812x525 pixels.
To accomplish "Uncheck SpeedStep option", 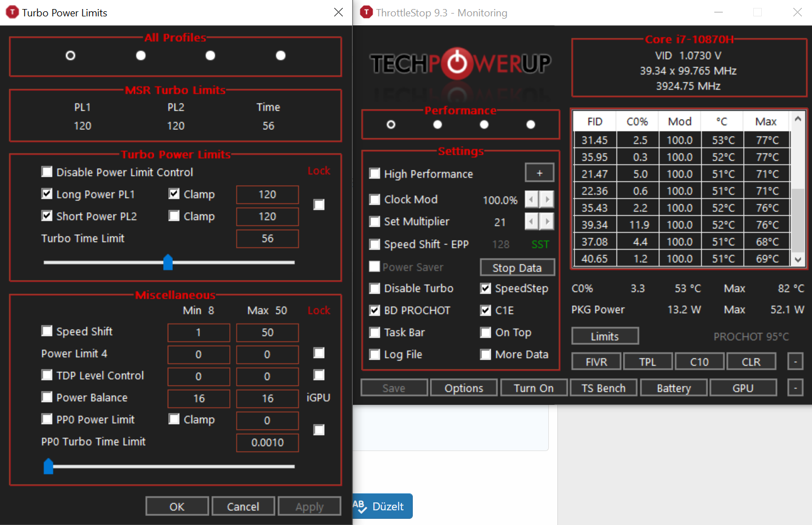I will coord(486,288).
